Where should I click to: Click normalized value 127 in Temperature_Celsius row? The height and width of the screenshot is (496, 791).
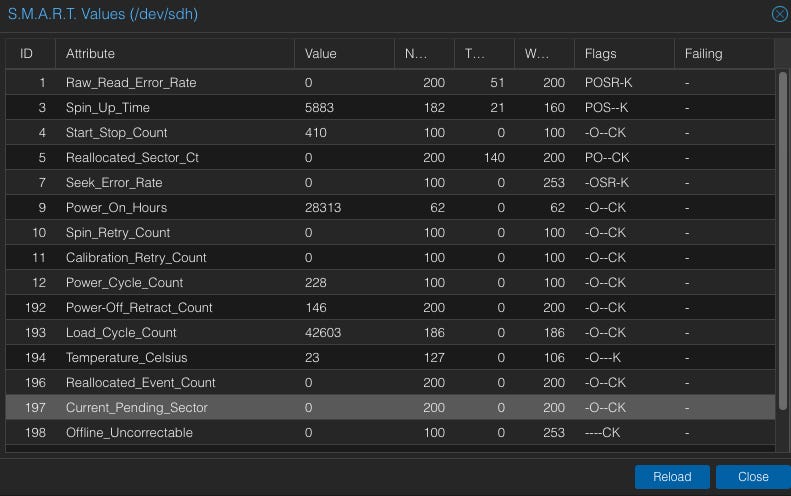tap(434, 358)
